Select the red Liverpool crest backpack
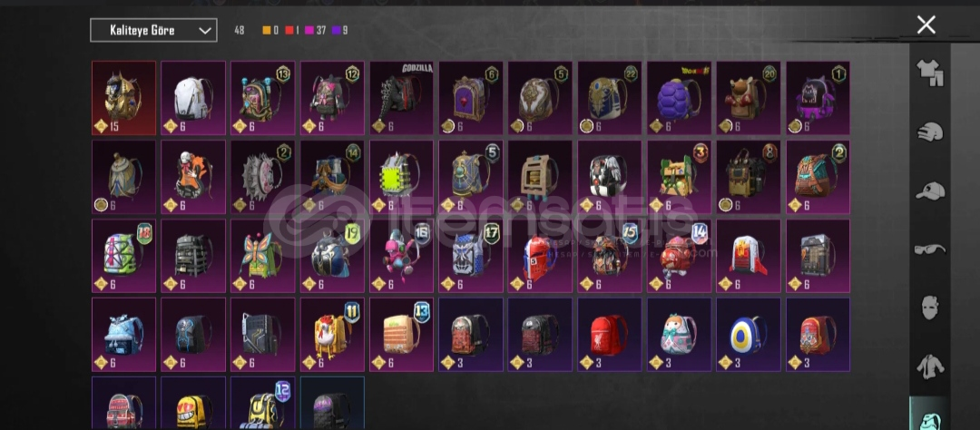980x430 pixels. (x=610, y=335)
